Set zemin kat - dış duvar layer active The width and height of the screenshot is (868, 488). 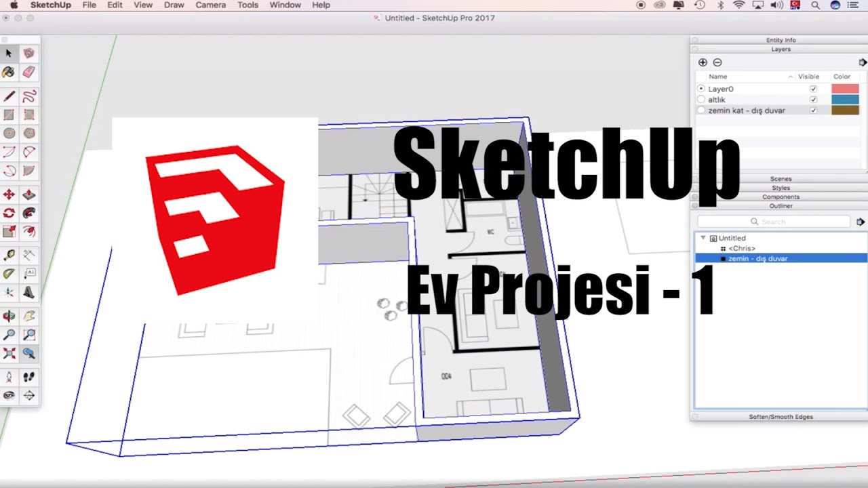pyautogui.click(x=701, y=110)
